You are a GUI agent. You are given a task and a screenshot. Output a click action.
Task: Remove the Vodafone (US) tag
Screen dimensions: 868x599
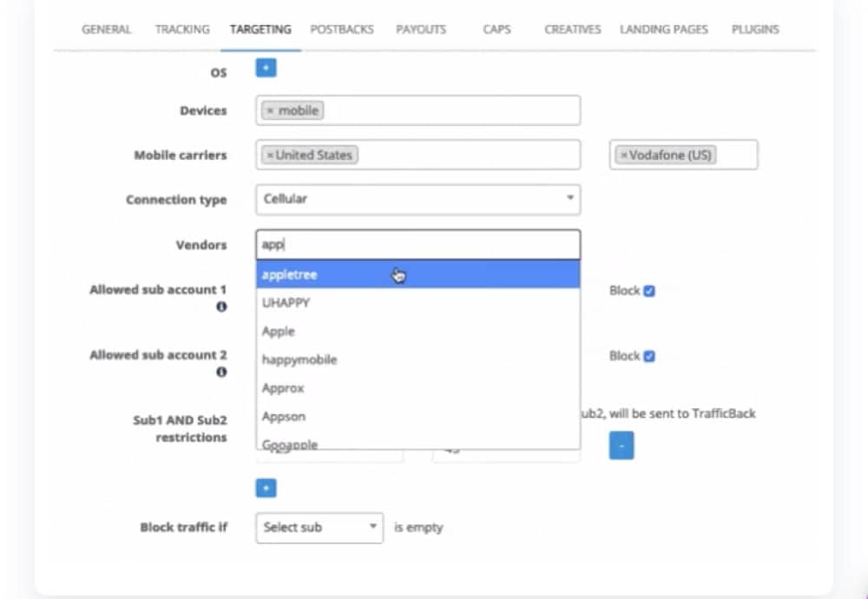[623, 155]
